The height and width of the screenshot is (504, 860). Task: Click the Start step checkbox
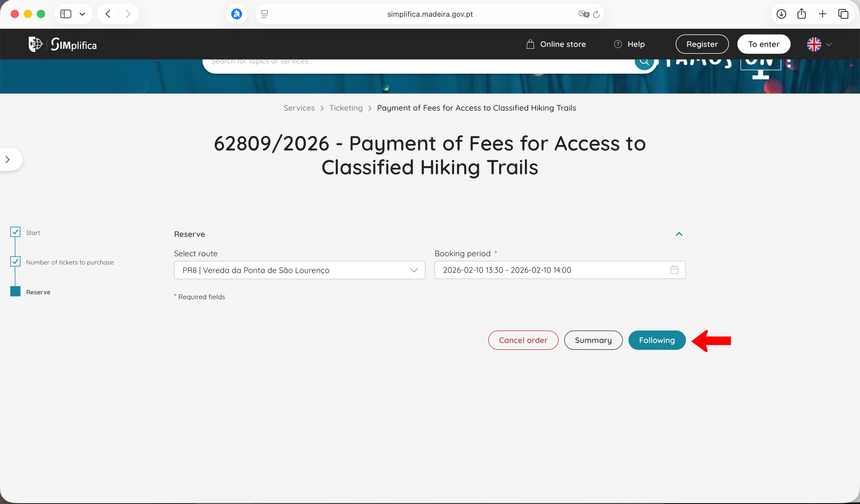[x=15, y=232]
